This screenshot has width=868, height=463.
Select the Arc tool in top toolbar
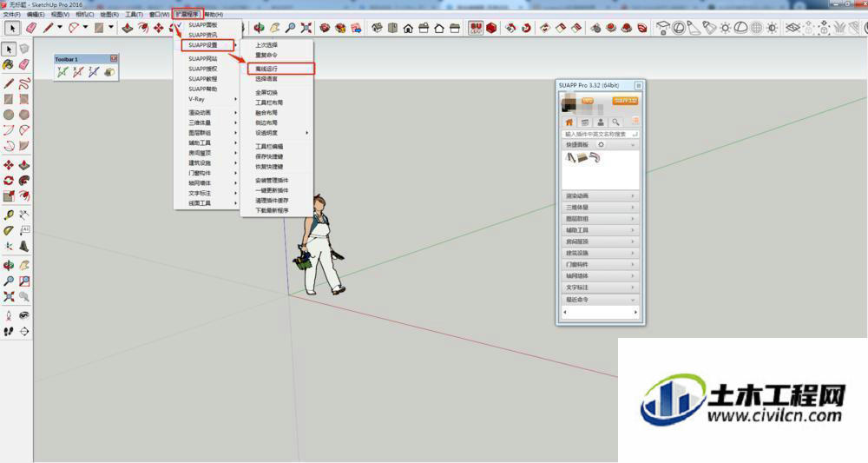pos(74,28)
